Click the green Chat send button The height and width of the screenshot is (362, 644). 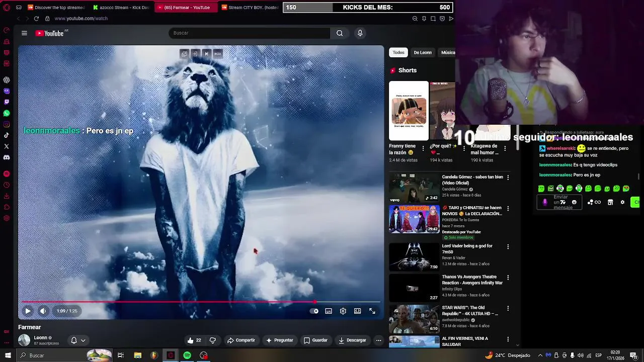pyautogui.click(x=635, y=202)
